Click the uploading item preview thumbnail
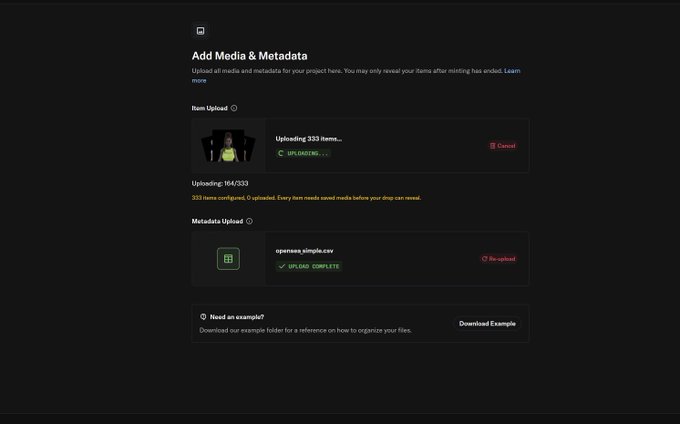Screen dimensions: 680x424 [x=228, y=146]
